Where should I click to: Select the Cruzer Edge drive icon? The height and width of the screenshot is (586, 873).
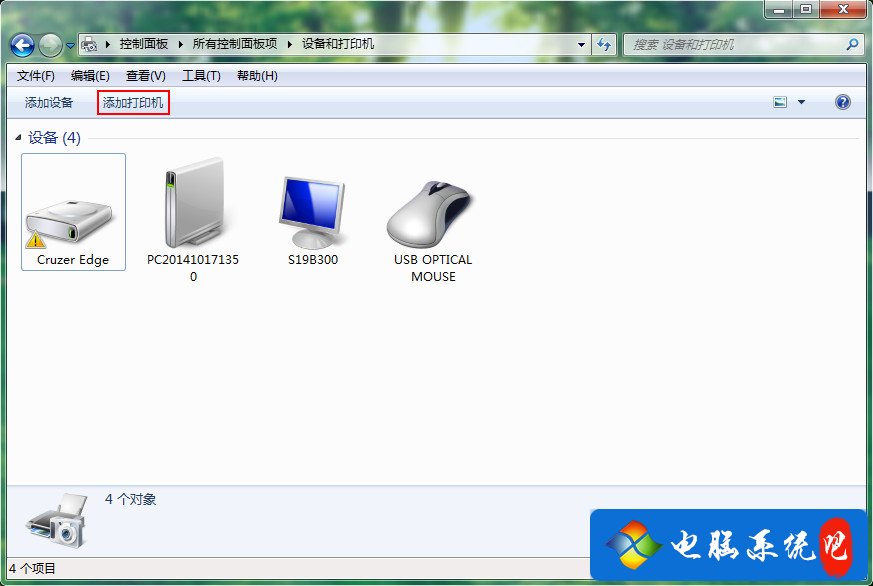click(68, 220)
